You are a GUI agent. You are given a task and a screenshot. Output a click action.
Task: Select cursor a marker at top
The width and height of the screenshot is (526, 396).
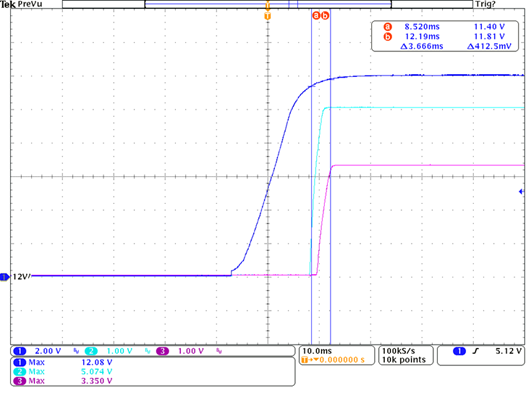pos(316,15)
